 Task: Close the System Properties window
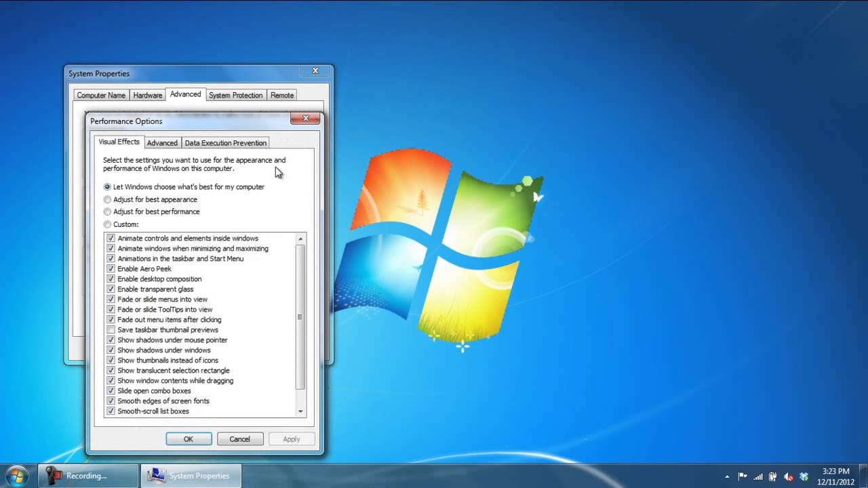coord(315,71)
